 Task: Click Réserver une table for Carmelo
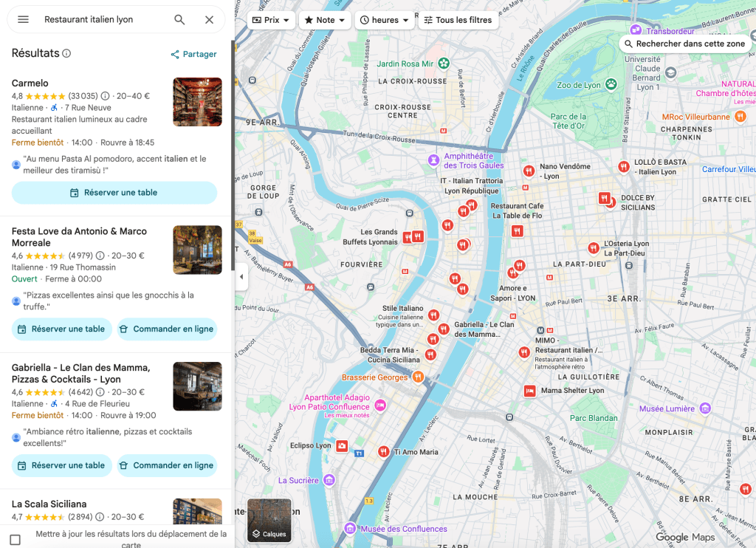tap(114, 193)
